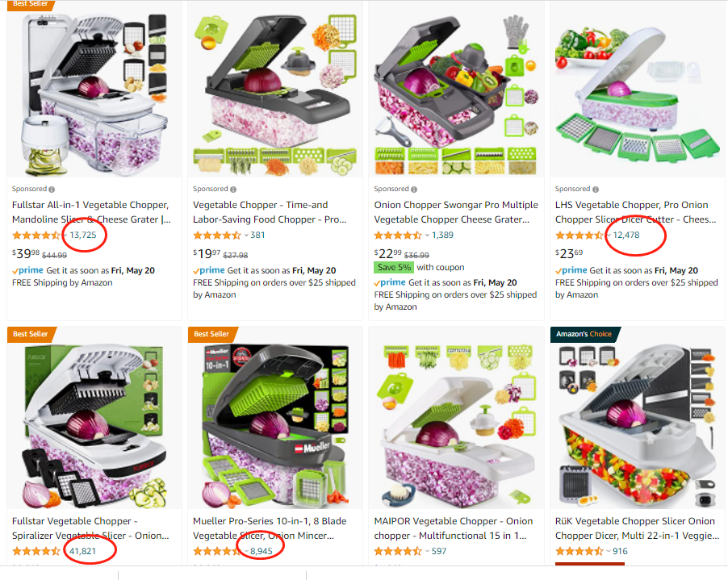728x580 pixels.
Task: Open Fullstar All-in-1 Vegetable Chopper title link
Action: tap(91, 212)
